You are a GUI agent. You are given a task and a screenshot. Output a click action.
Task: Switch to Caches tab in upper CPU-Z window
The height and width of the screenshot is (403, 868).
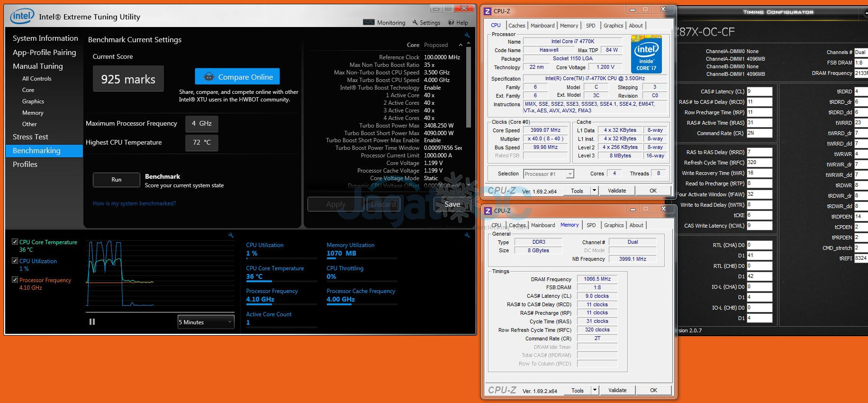pos(516,26)
